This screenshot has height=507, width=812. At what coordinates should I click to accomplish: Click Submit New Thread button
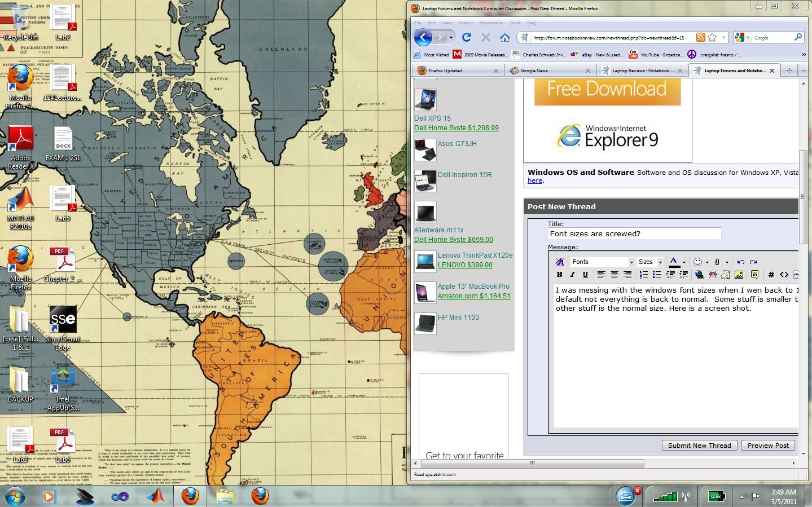[x=699, y=446]
